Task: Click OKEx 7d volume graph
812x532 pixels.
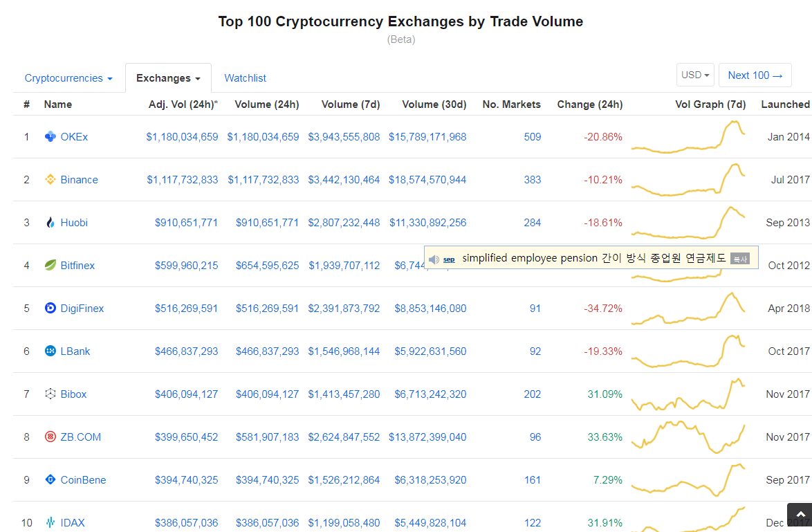Action: click(x=688, y=137)
